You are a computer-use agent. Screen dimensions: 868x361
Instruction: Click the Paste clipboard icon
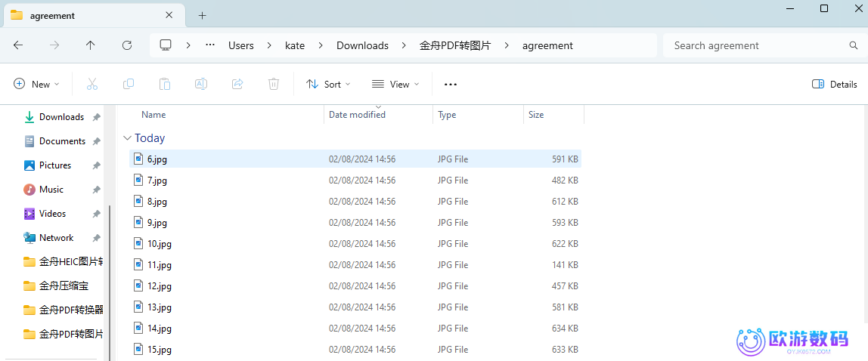pyautogui.click(x=164, y=84)
